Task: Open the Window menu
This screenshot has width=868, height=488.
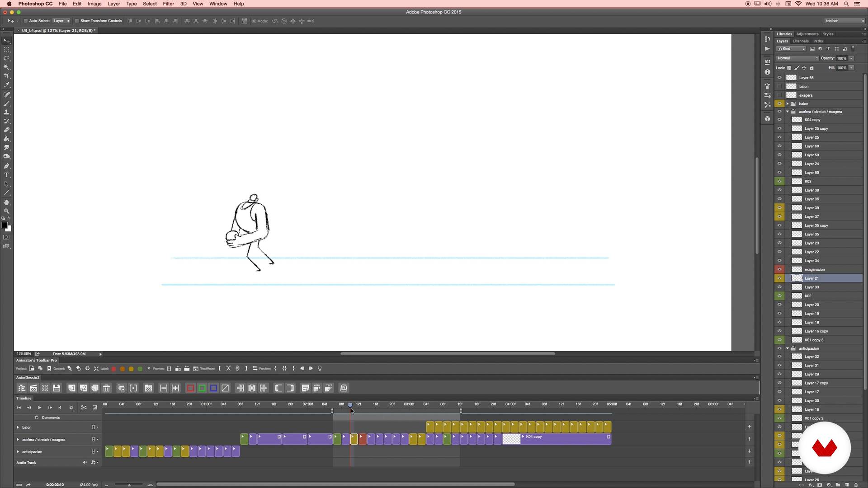Action: [x=218, y=4]
